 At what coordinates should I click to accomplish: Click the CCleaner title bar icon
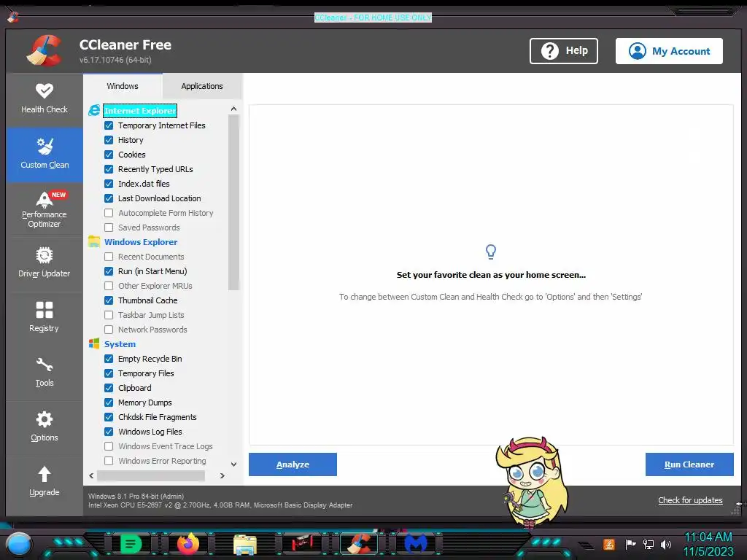point(13,17)
